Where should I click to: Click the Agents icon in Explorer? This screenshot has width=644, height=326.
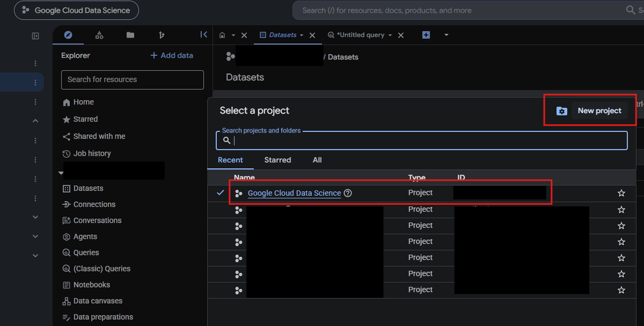click(x=66, y=237)
